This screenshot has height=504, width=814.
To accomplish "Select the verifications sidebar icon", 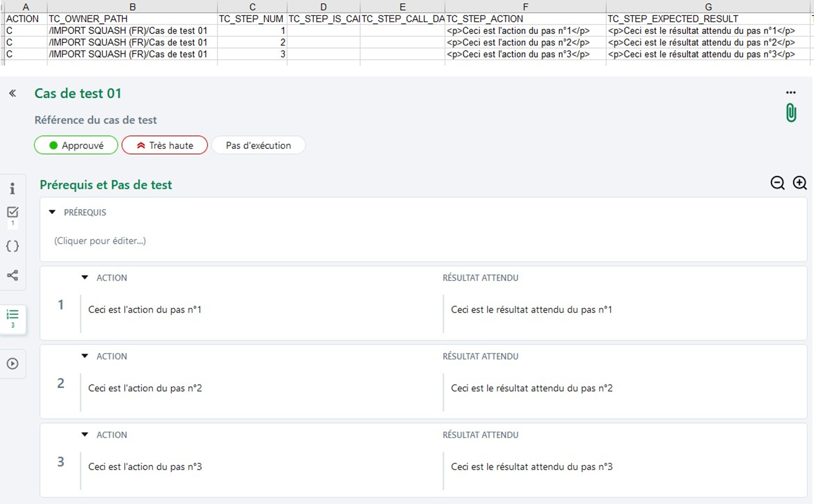I will point(13,212).
